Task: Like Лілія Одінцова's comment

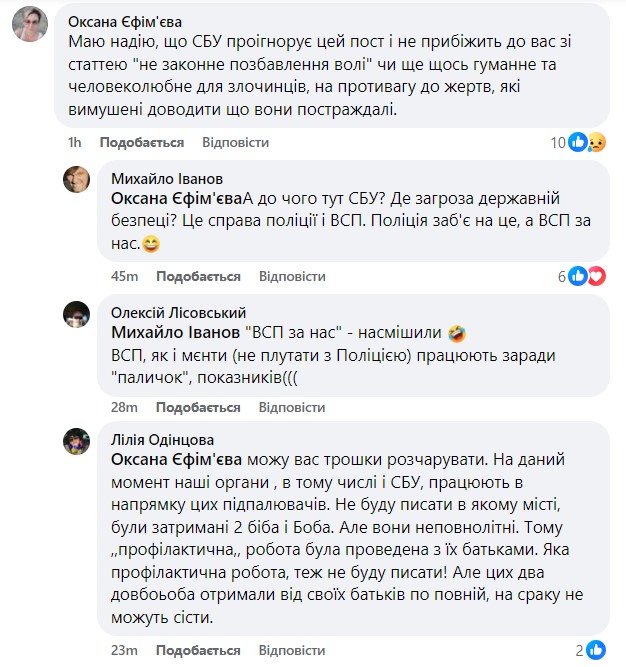Action: (199, 651)
